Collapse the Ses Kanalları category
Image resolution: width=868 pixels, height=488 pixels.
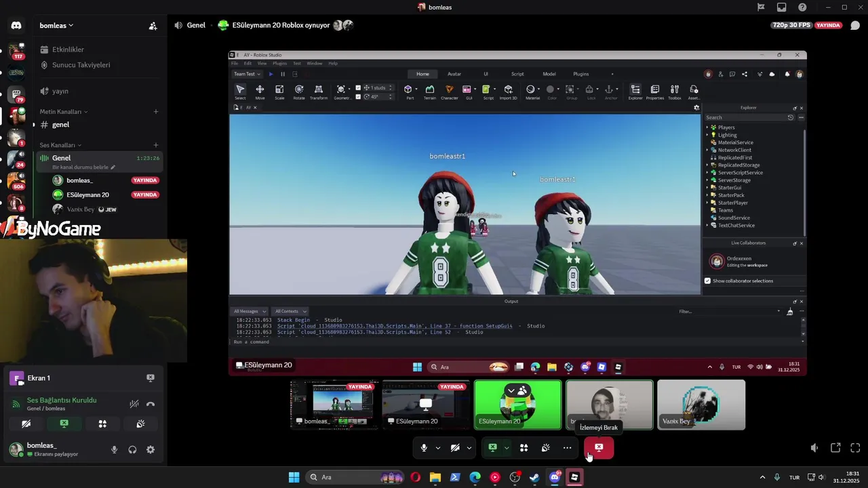60,145
